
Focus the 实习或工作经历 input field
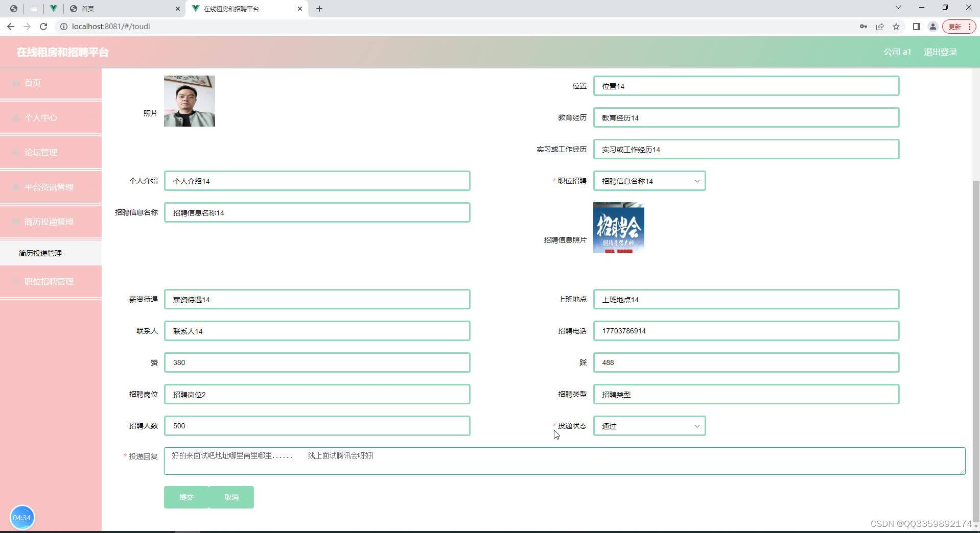746,149
